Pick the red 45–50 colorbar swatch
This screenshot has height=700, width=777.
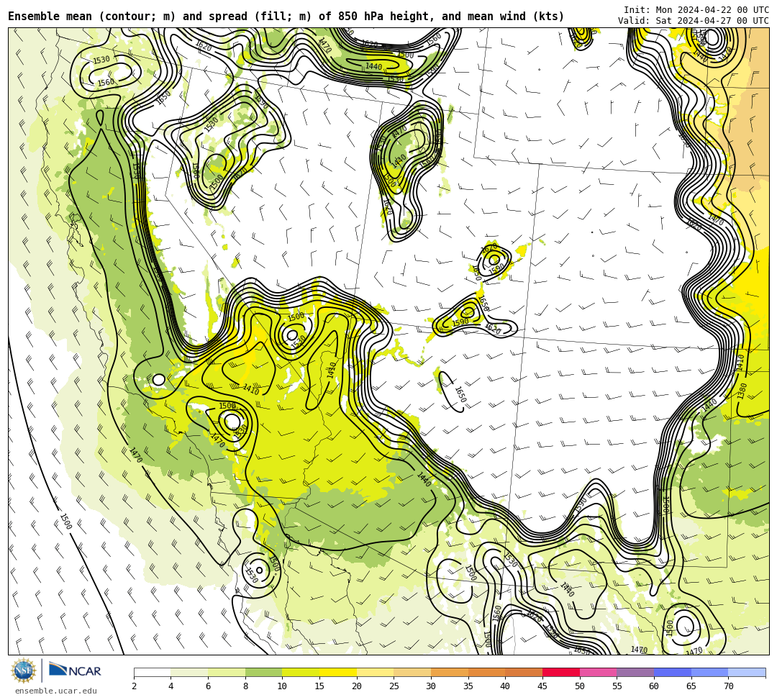point(561,672)
